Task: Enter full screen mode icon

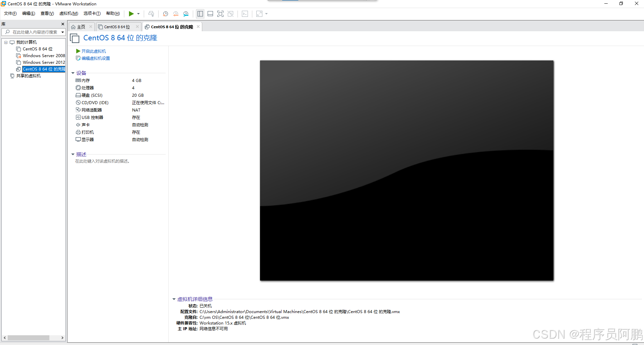Action: 220,14
